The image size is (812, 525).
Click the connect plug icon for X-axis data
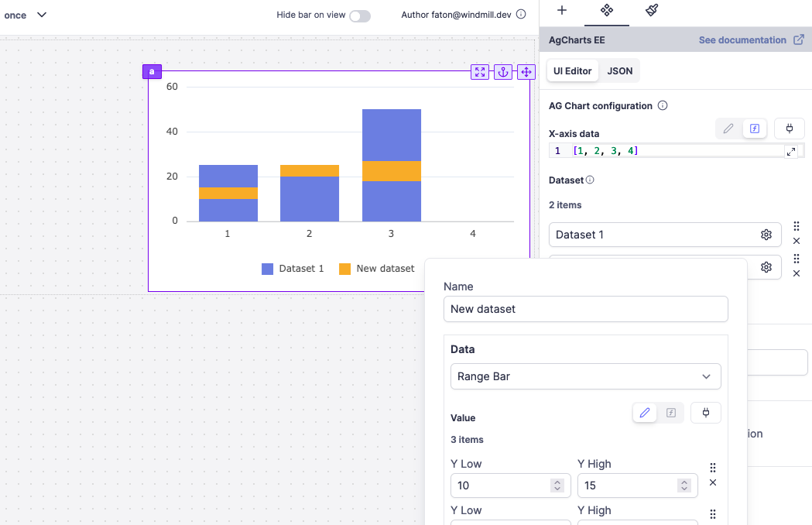tap(790, 129)
